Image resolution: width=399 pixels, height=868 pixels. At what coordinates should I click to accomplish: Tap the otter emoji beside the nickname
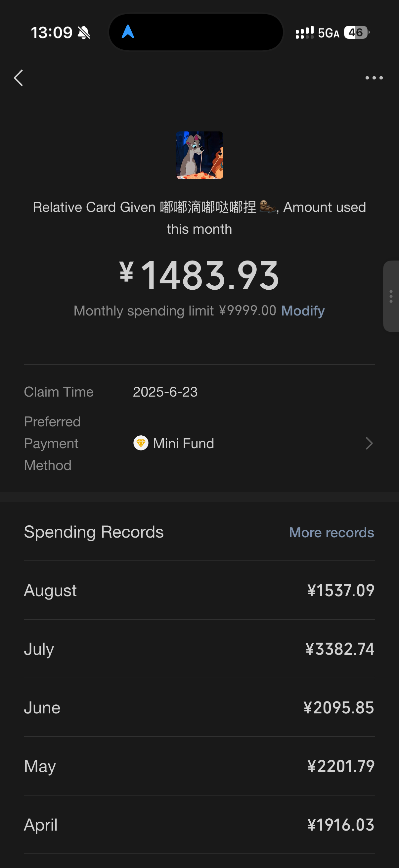[267, 207]
